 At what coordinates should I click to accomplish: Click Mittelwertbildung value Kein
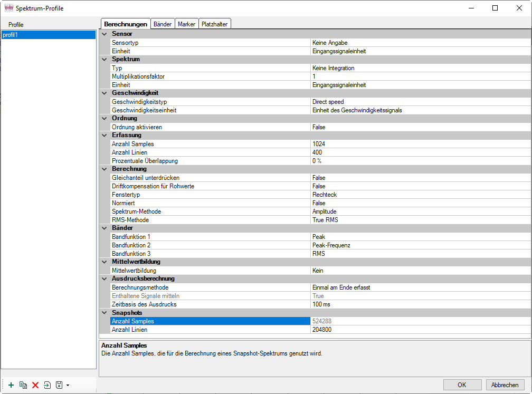(421, 271)
